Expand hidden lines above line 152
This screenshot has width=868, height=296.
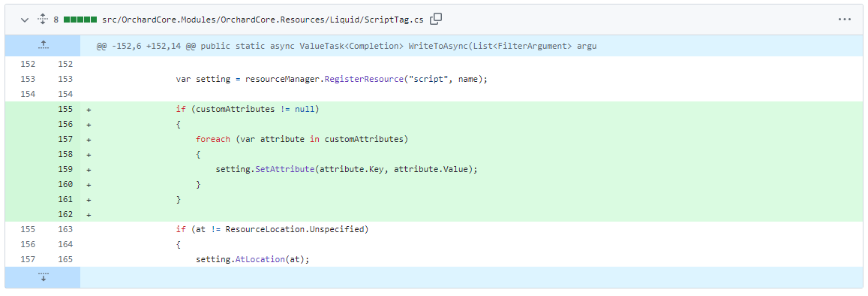point(43,46)
